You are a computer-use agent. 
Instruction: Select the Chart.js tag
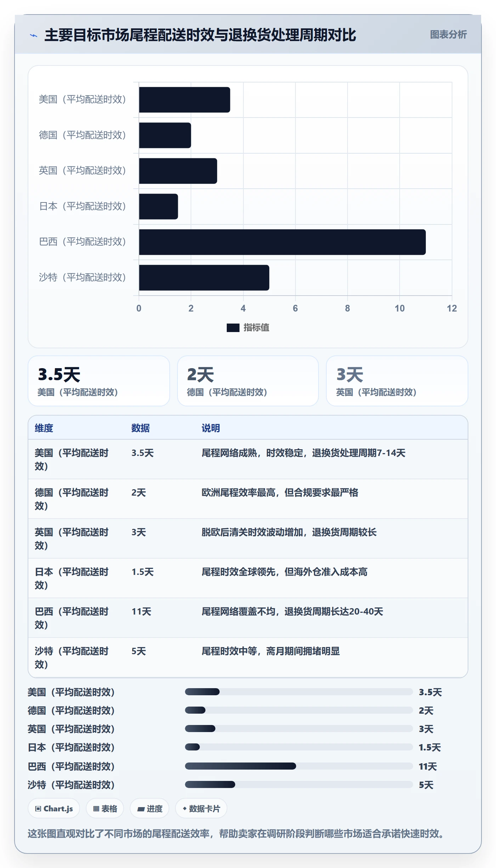54,809
